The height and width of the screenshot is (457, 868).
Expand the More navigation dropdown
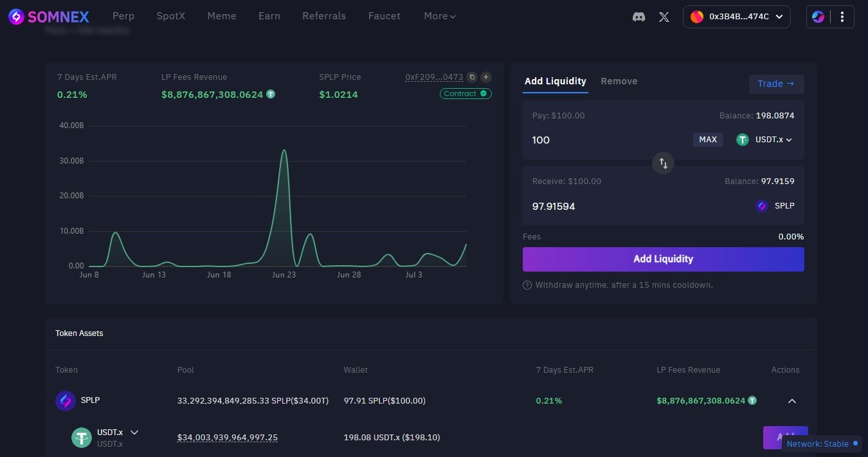(x=440, y=16)
